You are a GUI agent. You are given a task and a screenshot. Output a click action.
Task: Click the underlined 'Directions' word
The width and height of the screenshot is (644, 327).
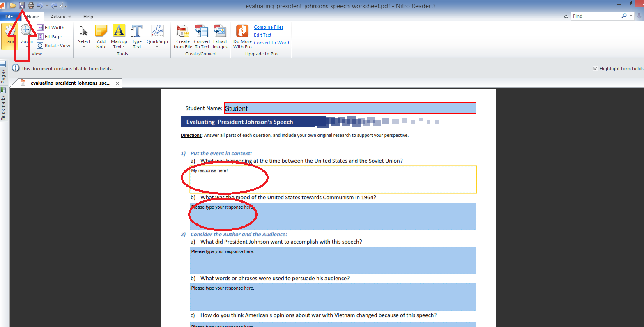191,135
